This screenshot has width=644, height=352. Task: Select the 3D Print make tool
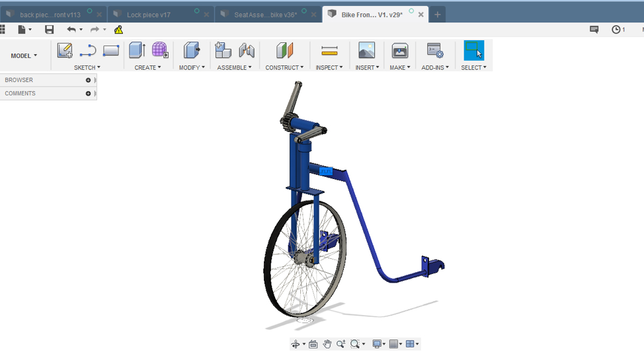(x=399, y=51)
